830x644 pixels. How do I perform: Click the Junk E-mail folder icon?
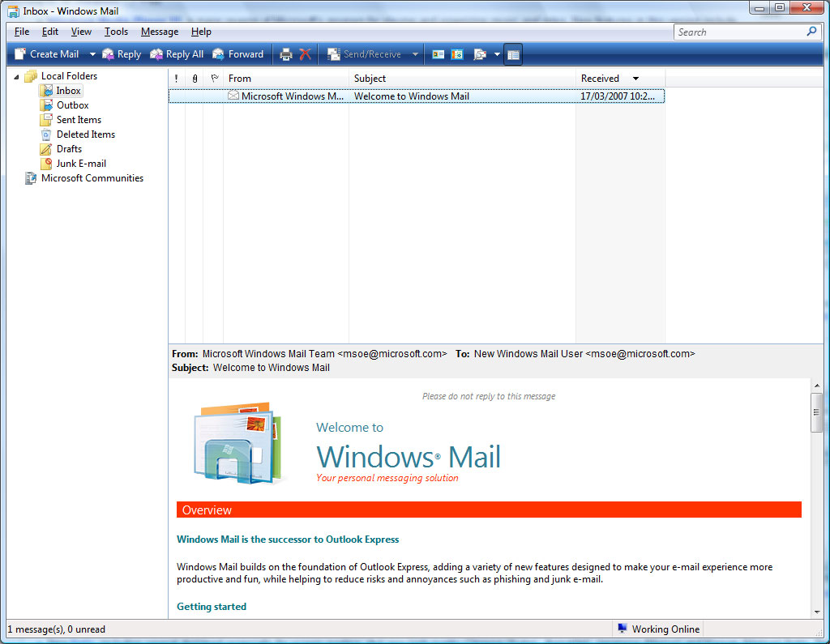tap(46, 164)
